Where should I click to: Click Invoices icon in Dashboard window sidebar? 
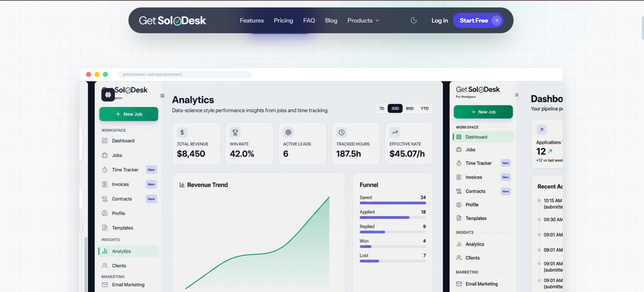[459, 177]
